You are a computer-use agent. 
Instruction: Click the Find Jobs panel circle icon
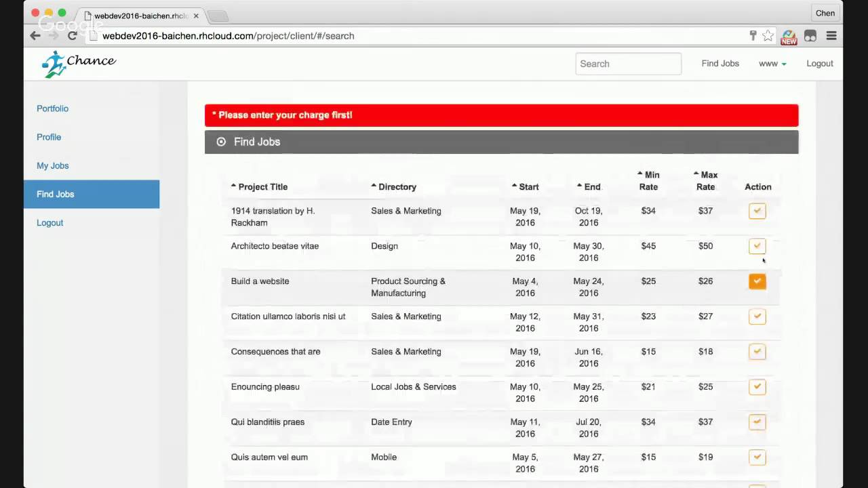[x=221, y=142]
